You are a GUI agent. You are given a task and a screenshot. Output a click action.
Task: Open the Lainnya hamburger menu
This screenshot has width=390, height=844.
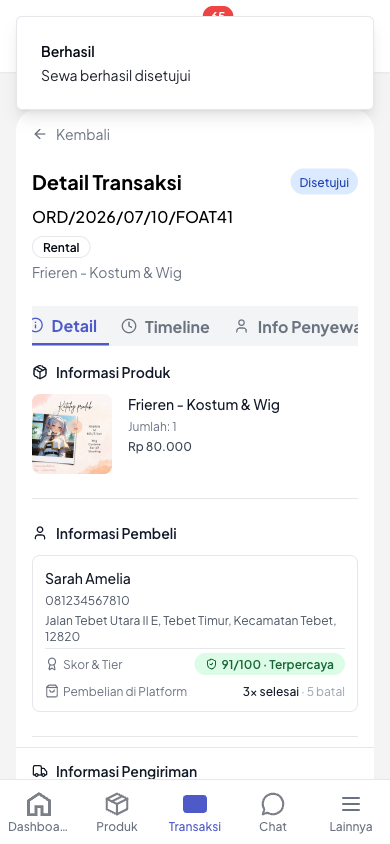(x=351, y=813)
